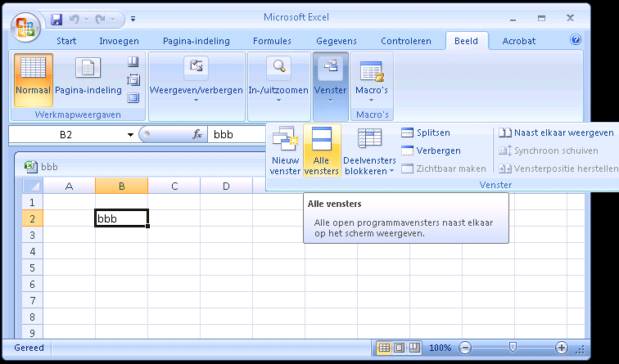
Task: Click the 100% zoom level
Action: point(441,348)
